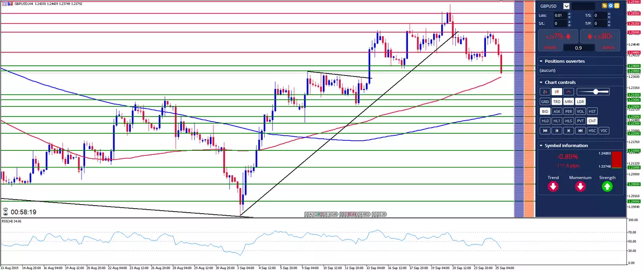The height and width of the screenshot is (271, 644).
Task: Toggle the VOL volumes button
Action: click(581, 112)
